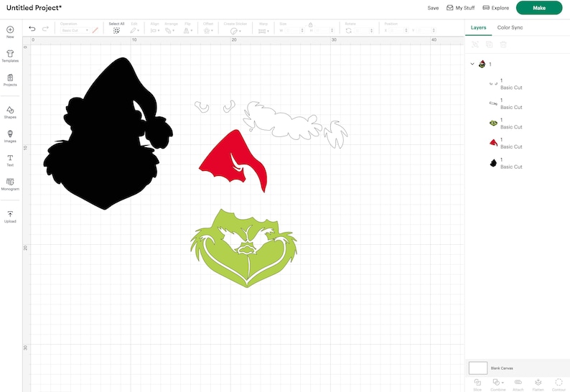Click the Blank Canvas swatch
This screenshot has height=392, width=570.
tap(478, 368)
